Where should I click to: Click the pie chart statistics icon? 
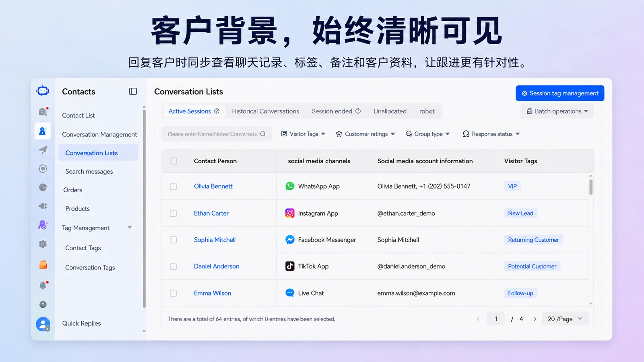click(43, 187)
